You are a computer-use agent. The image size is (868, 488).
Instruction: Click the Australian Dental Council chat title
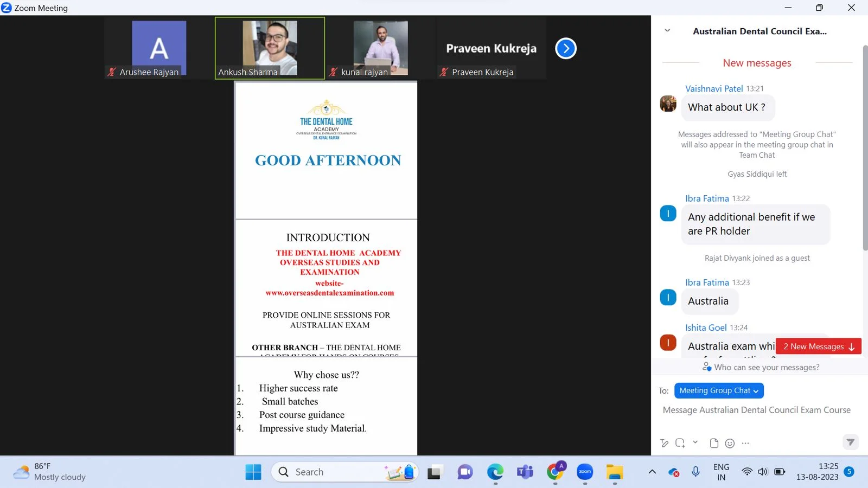[759, 31]
